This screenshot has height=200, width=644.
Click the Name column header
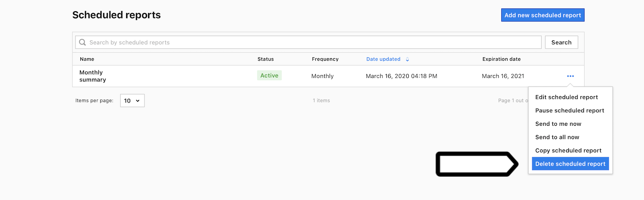click(x=87, y=59)
